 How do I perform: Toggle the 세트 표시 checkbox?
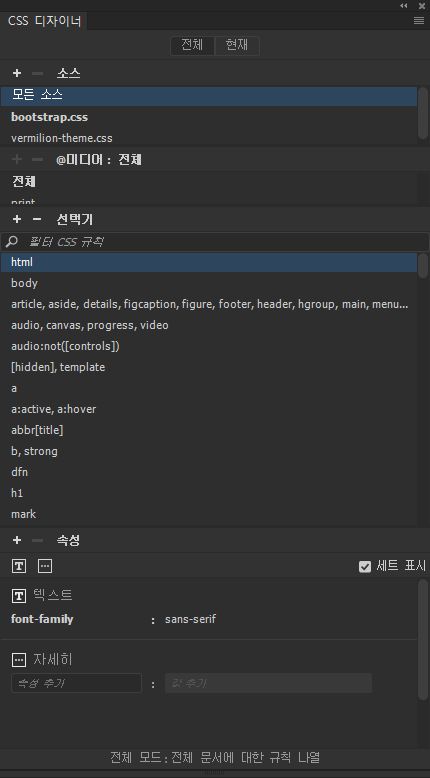click(x=365, y=566)
